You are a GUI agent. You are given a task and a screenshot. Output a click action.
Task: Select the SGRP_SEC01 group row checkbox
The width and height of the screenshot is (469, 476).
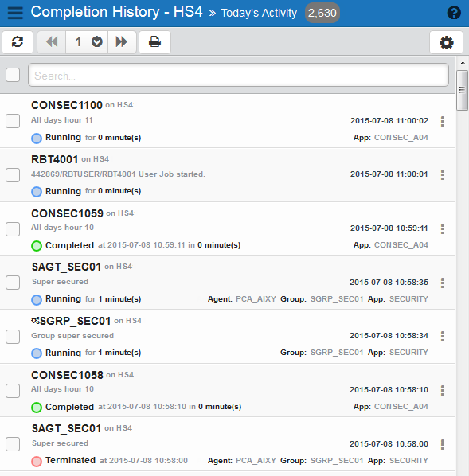pyautogui.click(x=13, y=337)
